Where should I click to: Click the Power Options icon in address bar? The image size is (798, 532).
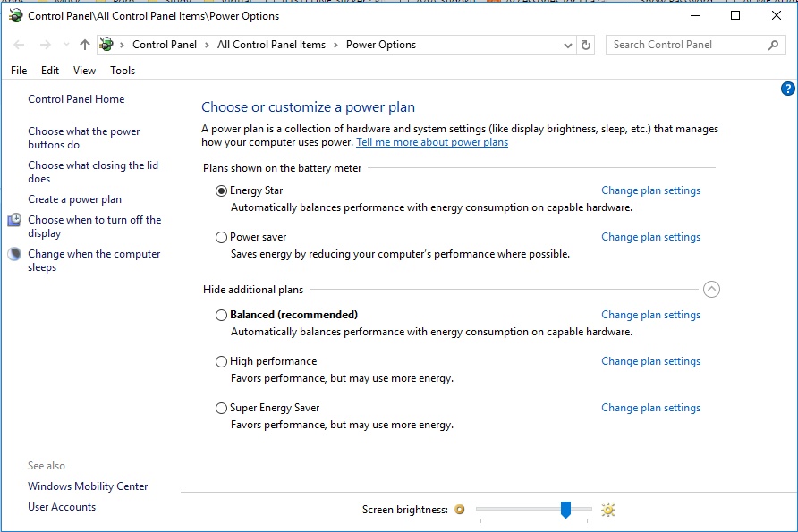tap(106, 44)
